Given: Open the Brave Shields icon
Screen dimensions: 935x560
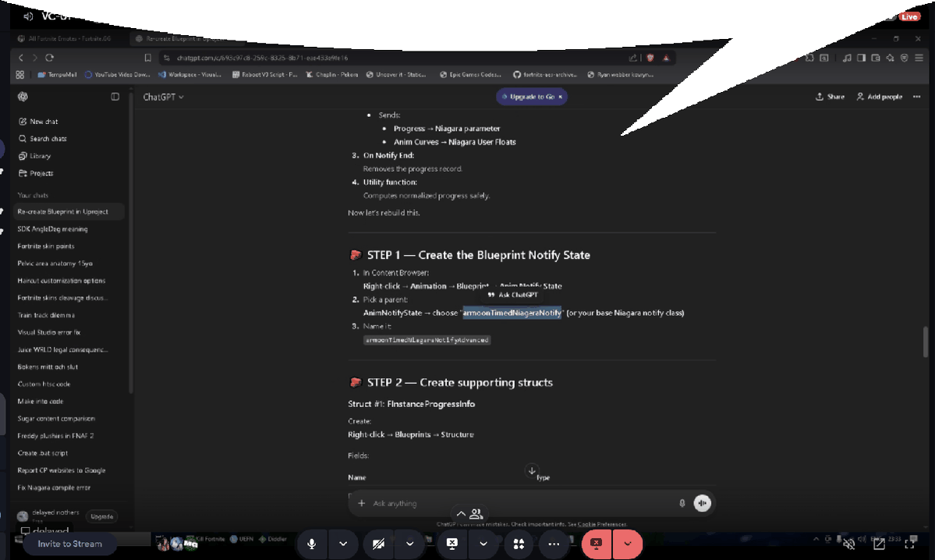Looking at the screenshot, I should tap(650, 58).
